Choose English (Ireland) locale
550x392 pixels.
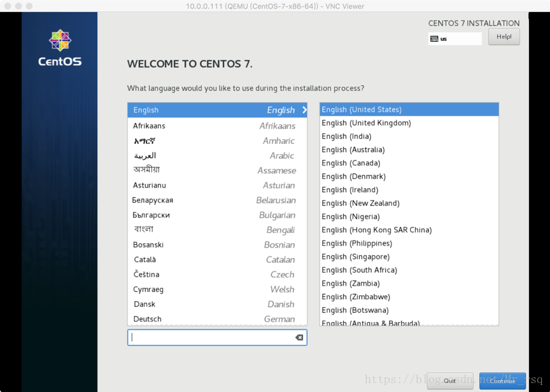pyautogui.click(x=409, y=190)
